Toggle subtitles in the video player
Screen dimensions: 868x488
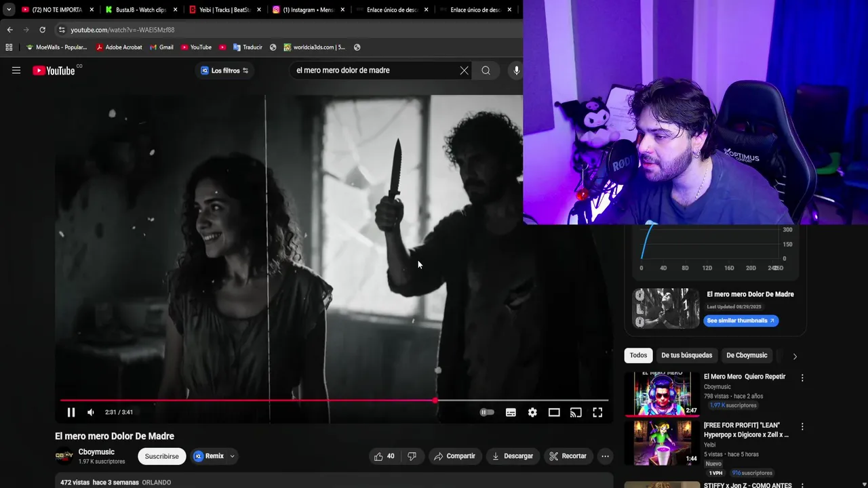[511, 412]
